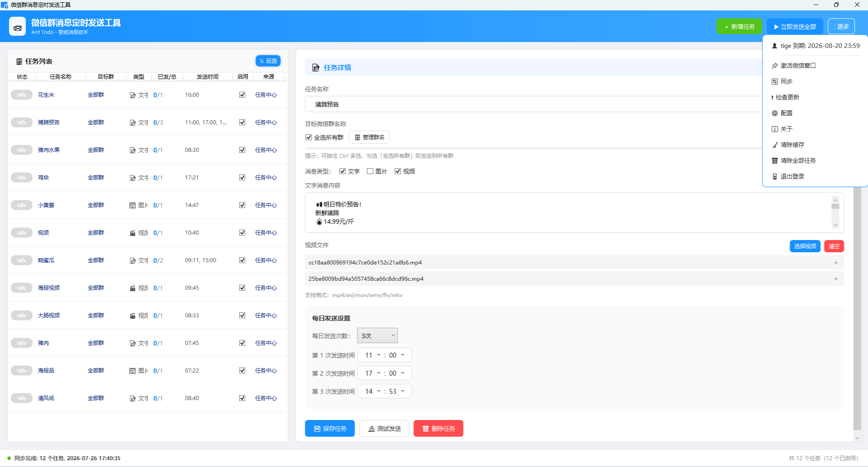Click the detail panel vertical scrollbar
Screen dimensions: 868x467
point(857,307)
